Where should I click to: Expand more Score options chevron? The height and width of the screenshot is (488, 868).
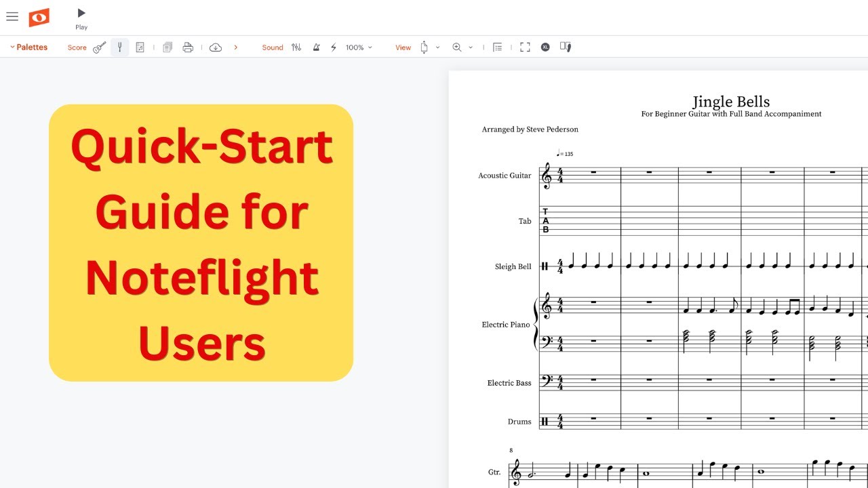coord(236,47)
